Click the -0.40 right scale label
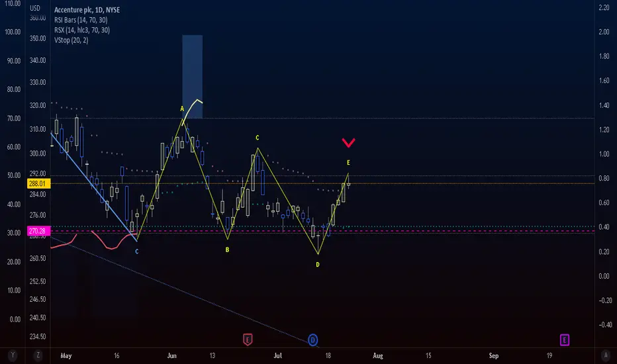This screenshot has height=364, width=617. (605, 325)
